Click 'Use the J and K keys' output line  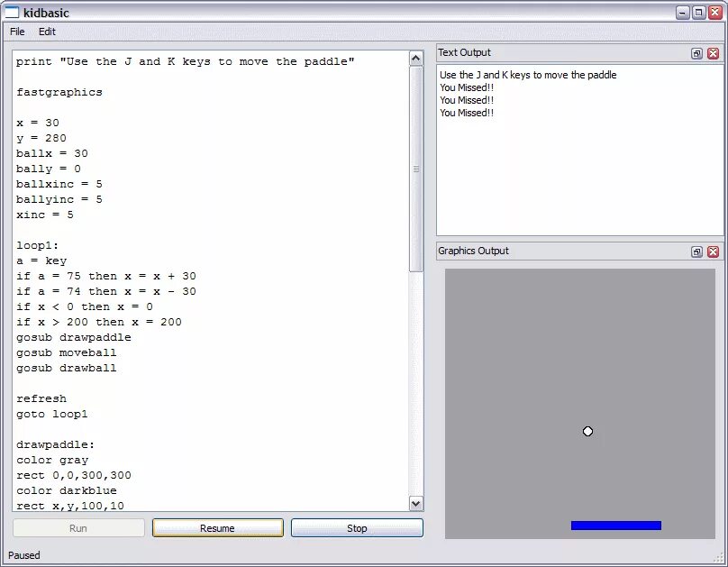528,75
